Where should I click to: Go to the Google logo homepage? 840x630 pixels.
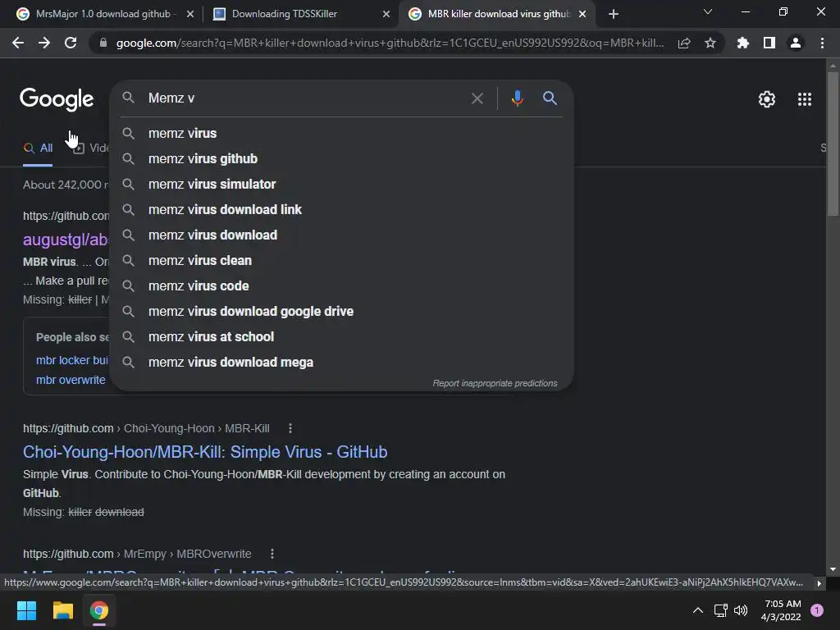click(57, 99)
